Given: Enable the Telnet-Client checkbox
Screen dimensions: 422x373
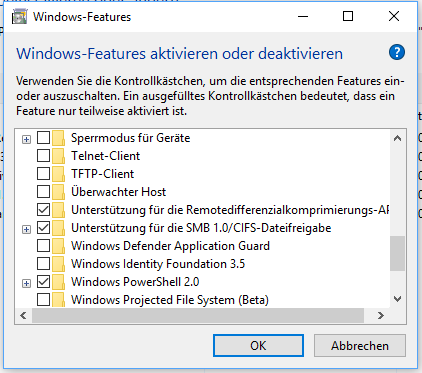Looking at the screenshot, I should [x=43, y=155].
